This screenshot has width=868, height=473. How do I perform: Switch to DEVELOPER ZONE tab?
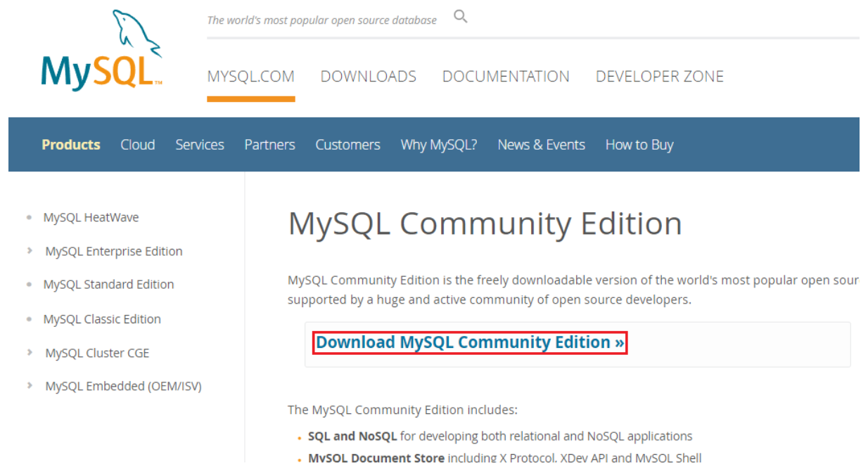(660, 77)
